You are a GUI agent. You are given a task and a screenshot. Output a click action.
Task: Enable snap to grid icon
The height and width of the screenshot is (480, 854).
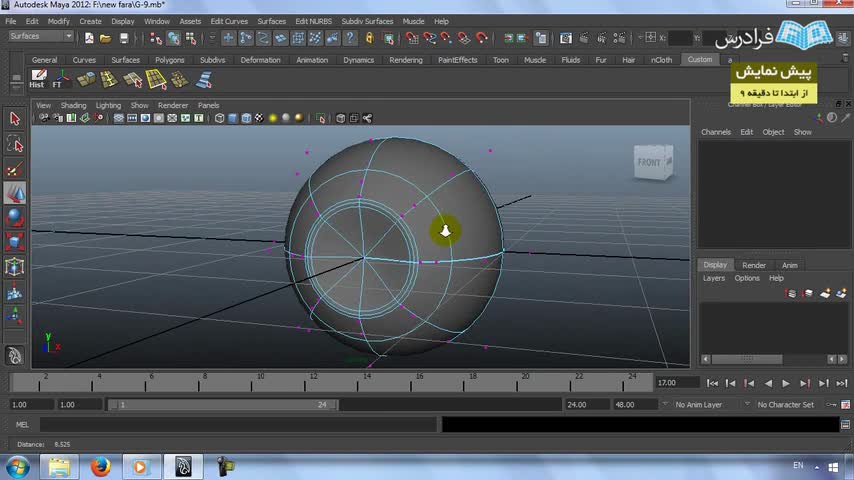pos(412,38)
